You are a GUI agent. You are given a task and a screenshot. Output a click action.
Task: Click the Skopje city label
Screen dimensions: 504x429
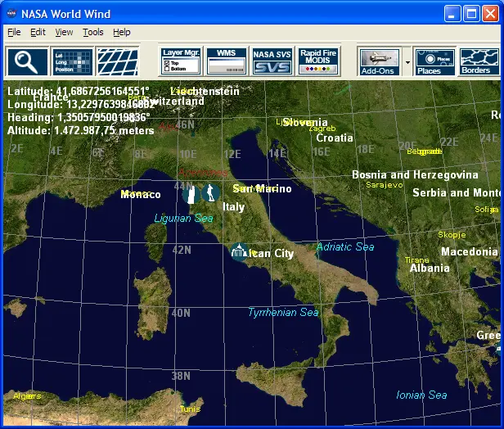pyautogui.click(x=452, y=235)
